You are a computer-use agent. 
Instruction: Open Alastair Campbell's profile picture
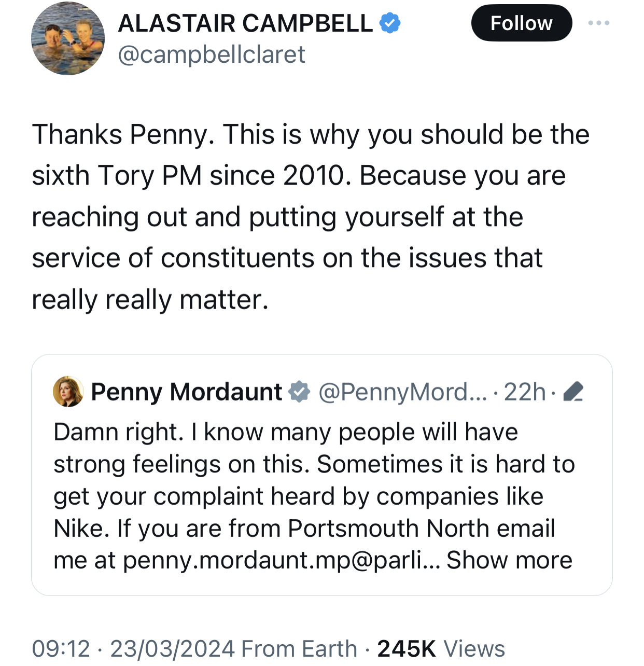pyautogui.click(x=68, y=39)
